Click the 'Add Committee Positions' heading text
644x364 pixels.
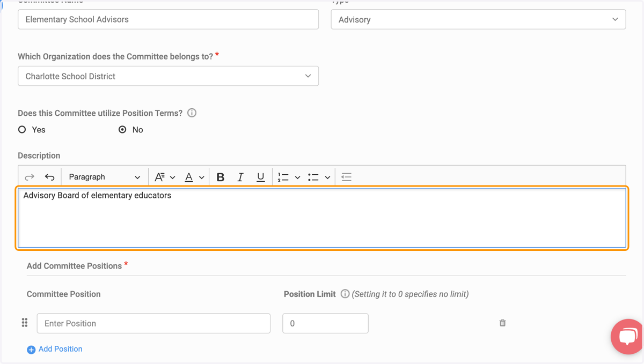click(x=74, y=266)
